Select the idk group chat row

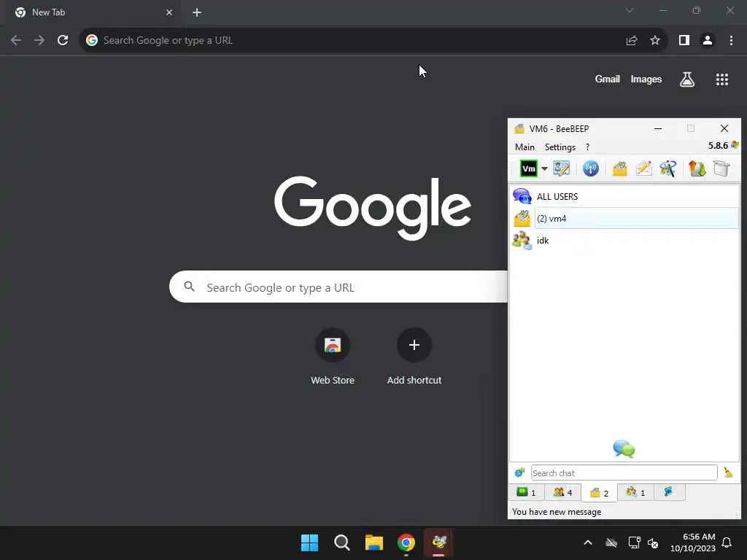click(x=624, y=241)
